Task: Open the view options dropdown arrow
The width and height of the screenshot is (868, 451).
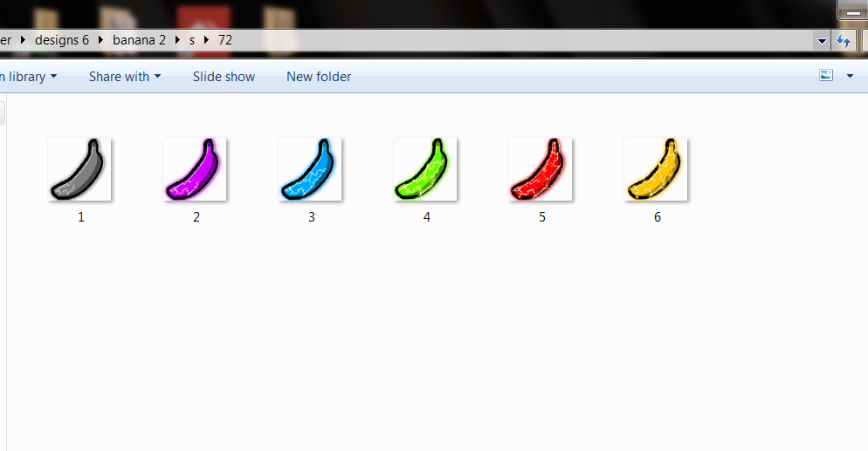Action: coord(850,76)
